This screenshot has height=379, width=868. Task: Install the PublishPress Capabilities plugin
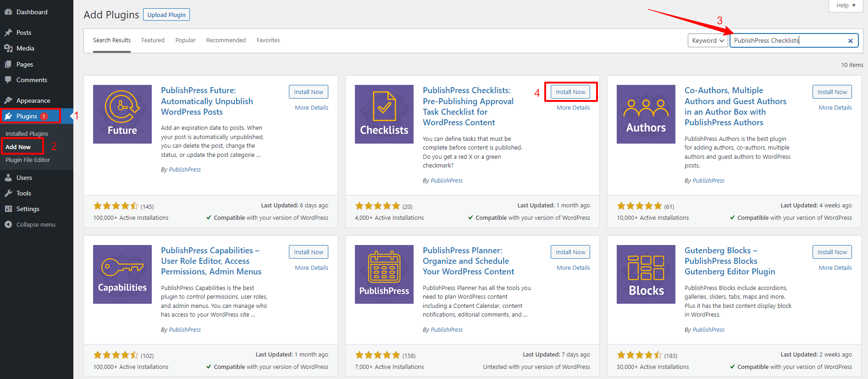pyautogui.click(x=309, y=252)
